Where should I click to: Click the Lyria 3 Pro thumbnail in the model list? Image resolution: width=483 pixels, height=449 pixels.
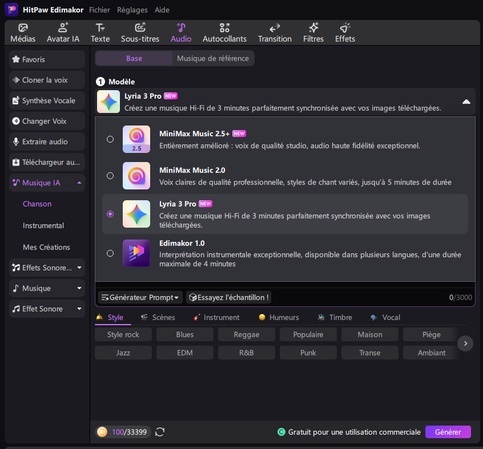click(x=136, y=214)
